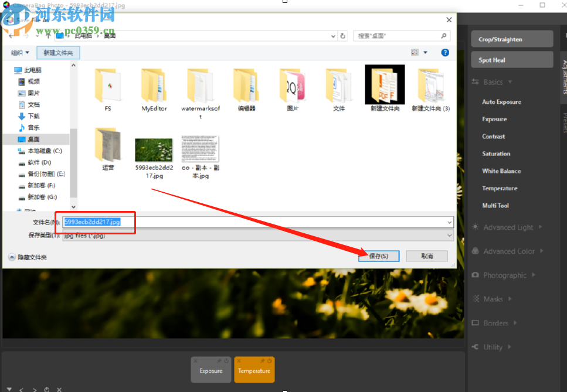Remove the Exposure tile with its X icon
This screenshot has height=392, width=567.
[x=195, y=360]
